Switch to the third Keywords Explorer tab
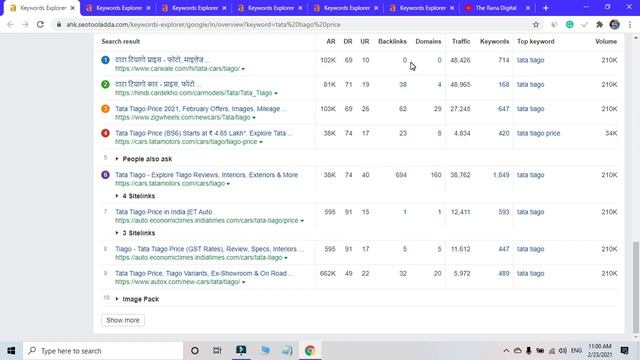This screenshot has width=640, height=360. point(195,8)
